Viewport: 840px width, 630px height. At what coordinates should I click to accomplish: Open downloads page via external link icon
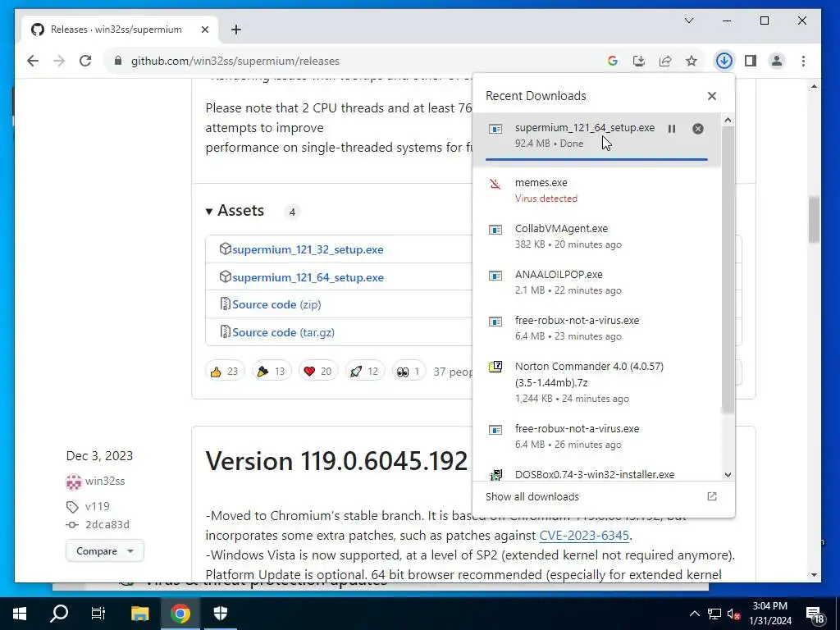point(712,496)
